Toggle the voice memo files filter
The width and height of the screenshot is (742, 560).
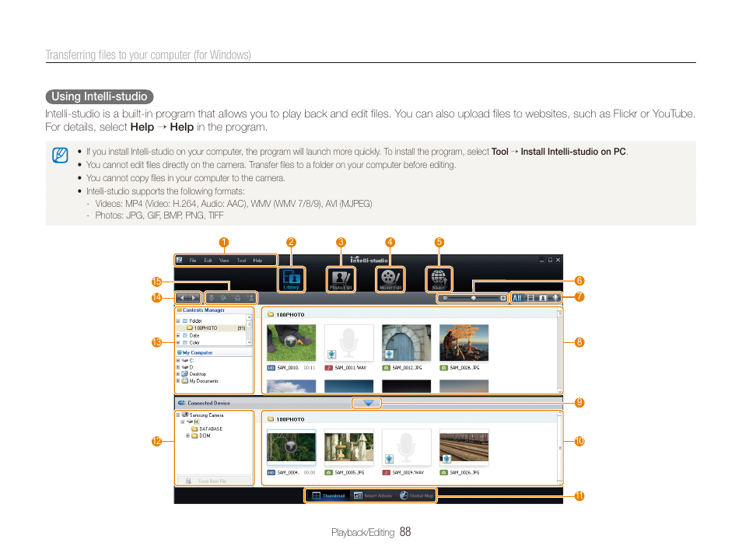pyautogui.click(x=555, y=298)
